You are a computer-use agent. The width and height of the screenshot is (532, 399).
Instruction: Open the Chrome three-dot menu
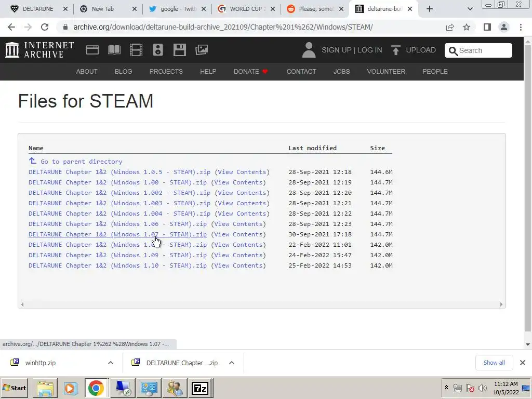point(521,27)
